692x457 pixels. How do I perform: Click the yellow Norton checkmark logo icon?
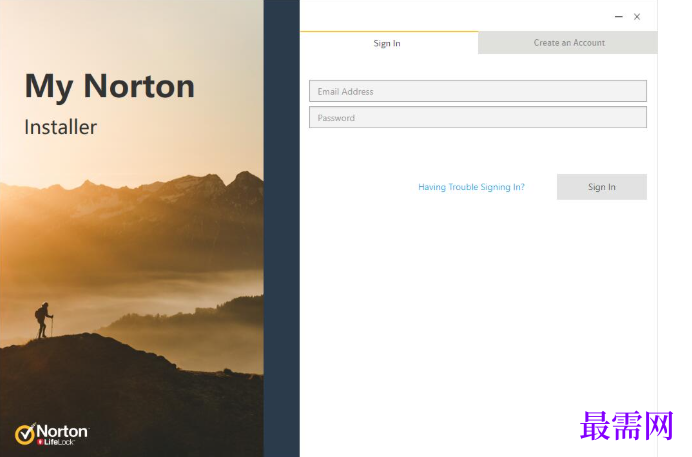(x=25, y=434)
